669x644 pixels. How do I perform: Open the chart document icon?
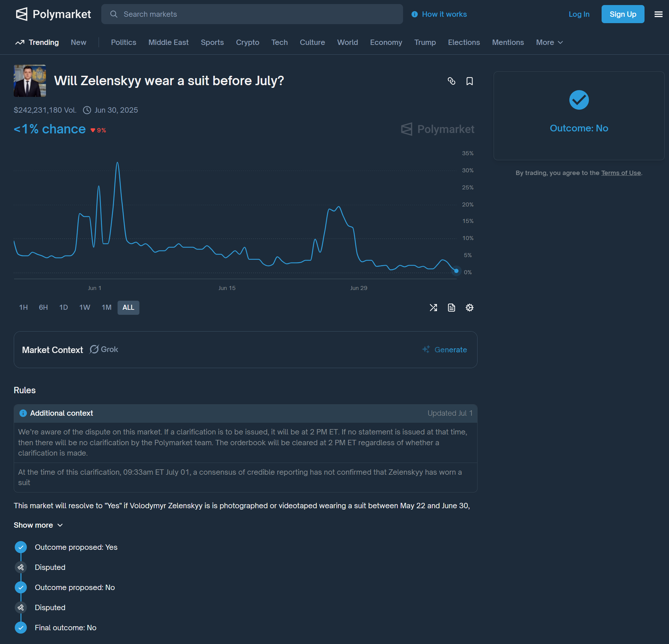[451, 307]
